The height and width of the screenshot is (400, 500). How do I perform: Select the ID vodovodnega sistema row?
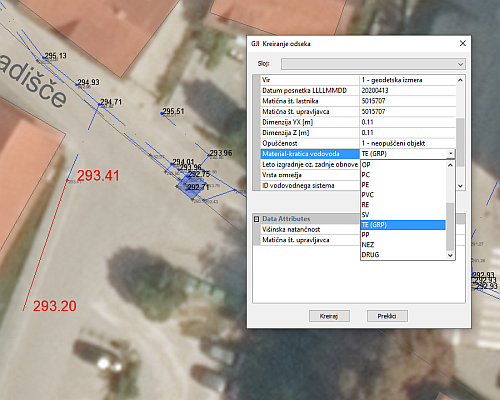click(x=310, y=186)
